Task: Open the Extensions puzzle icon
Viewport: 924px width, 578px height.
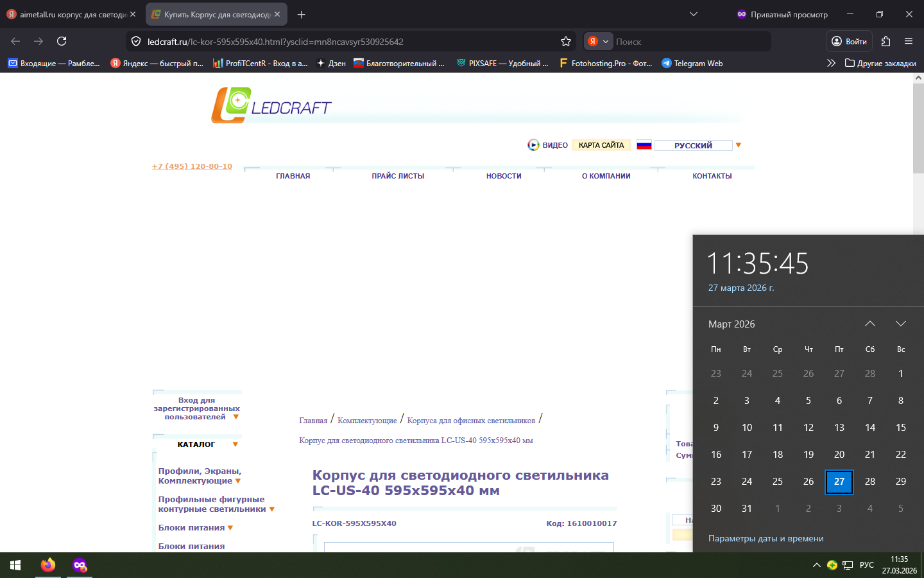Action: (886, 41)
